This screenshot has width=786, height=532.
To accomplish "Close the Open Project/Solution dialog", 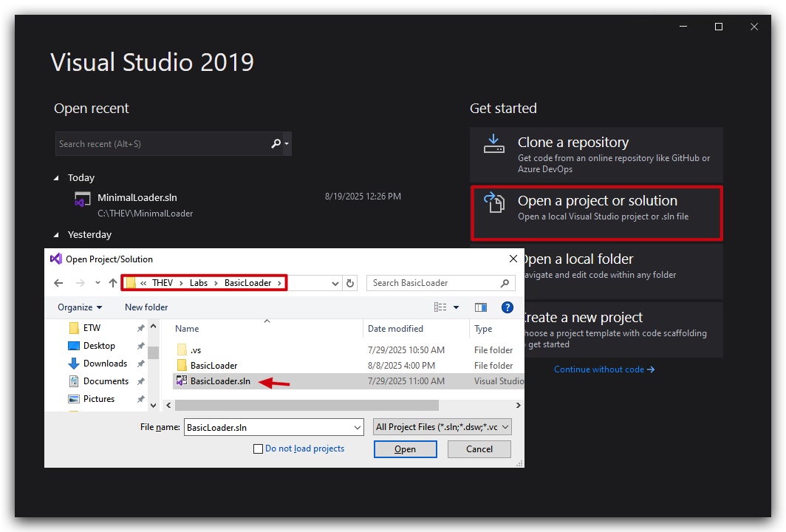I will click(x=513, y=259).
